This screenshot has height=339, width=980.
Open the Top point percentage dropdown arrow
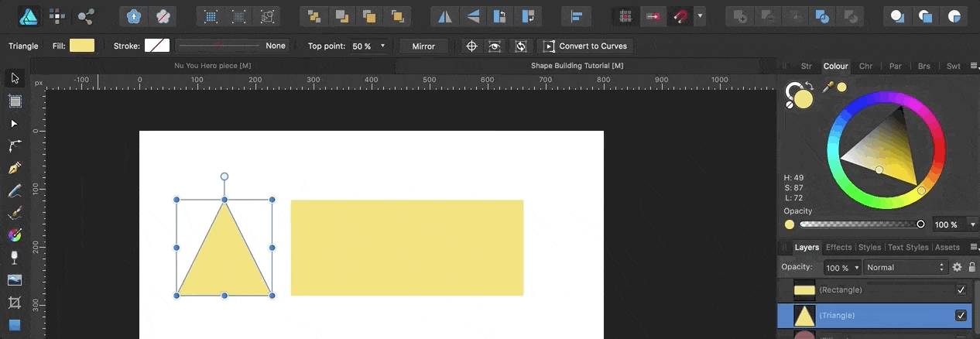(382, 46)
